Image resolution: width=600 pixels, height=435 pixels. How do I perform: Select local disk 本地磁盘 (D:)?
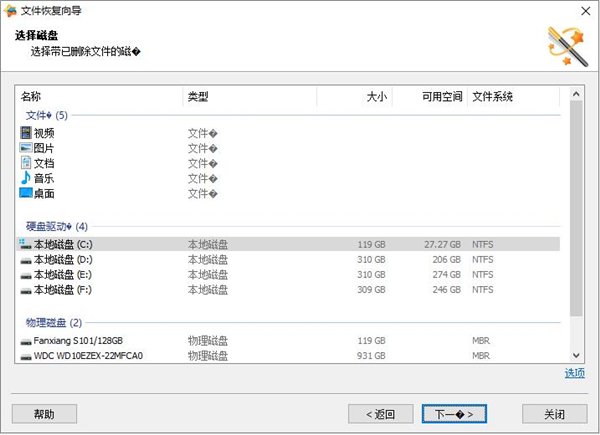point(62,259)
